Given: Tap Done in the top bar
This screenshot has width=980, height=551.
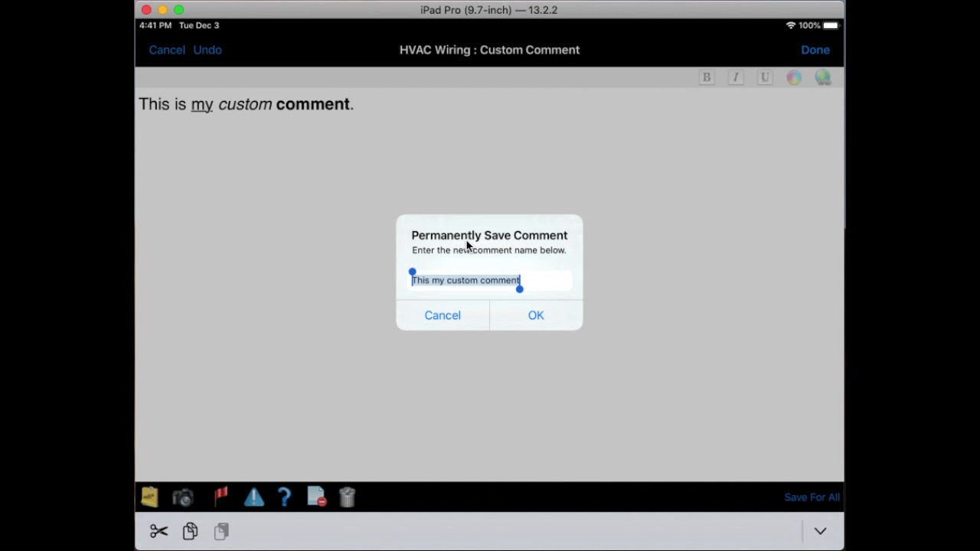Looking at the screenshot, I should [x=815, y=50].
